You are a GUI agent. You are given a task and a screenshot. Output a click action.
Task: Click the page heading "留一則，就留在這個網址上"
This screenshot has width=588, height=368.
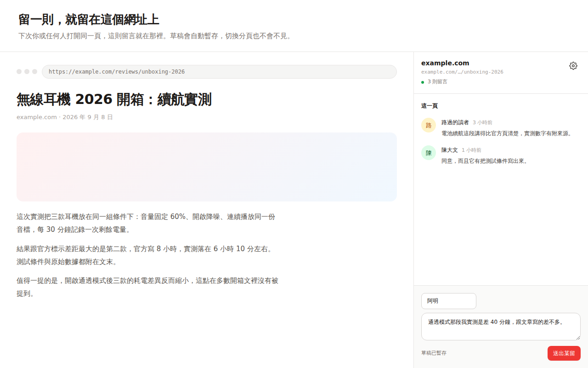[89, 20]
